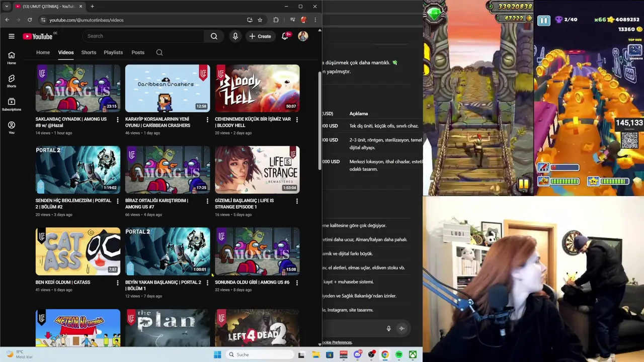The height and width of the screenshot is (362, 644).
Task: Open the weather widget showing 11°C
Action: coord(19,354)
